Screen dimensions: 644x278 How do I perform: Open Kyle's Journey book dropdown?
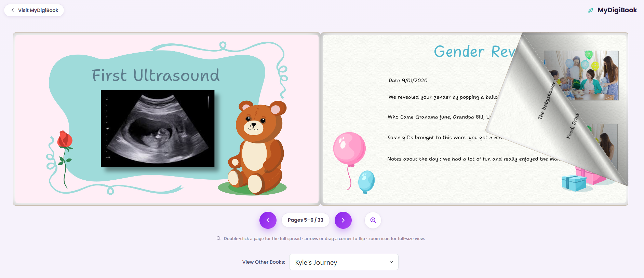344,262
